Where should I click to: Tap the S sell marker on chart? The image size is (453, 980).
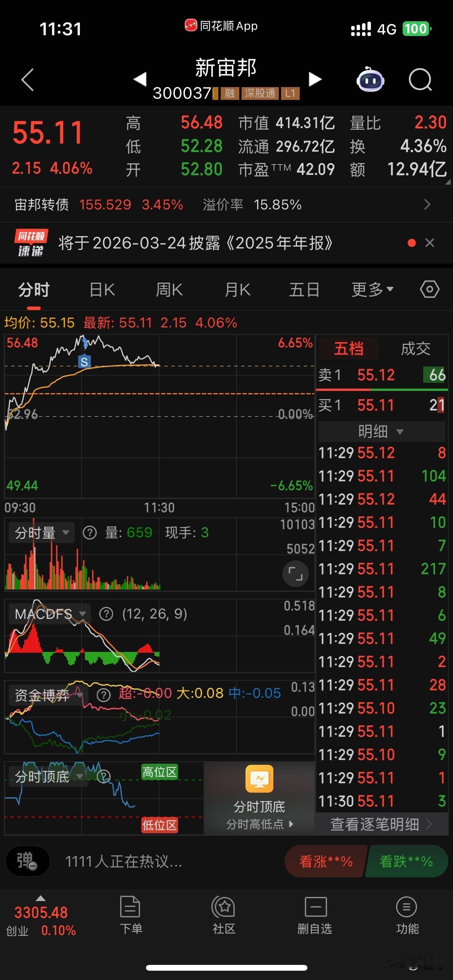point(84,362)
